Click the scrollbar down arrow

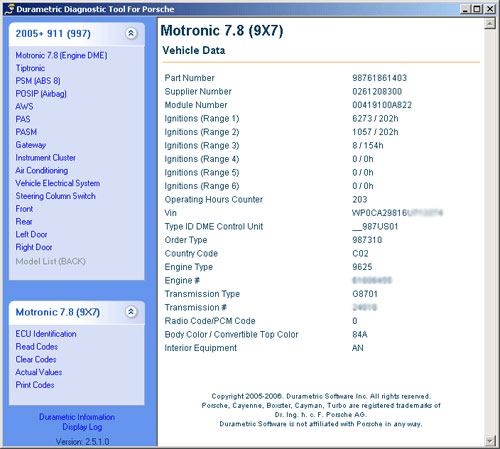click(490, 441)
